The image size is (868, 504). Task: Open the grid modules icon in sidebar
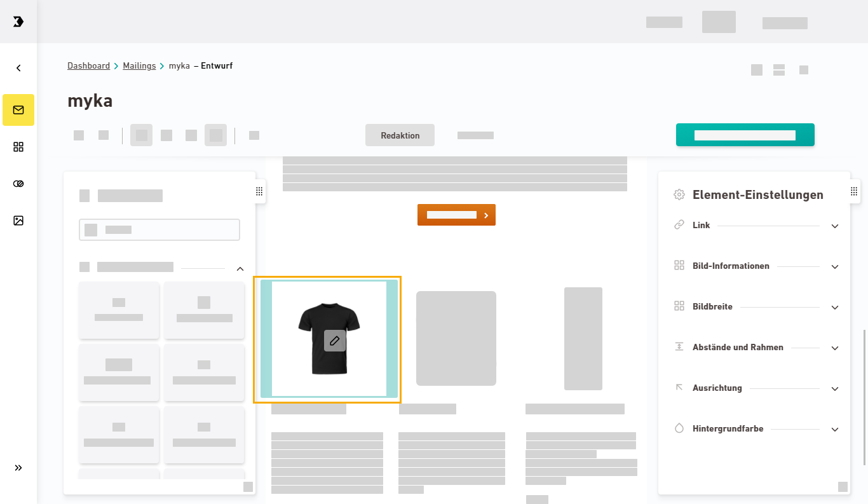pyautogui.click(x=18, y=147)
